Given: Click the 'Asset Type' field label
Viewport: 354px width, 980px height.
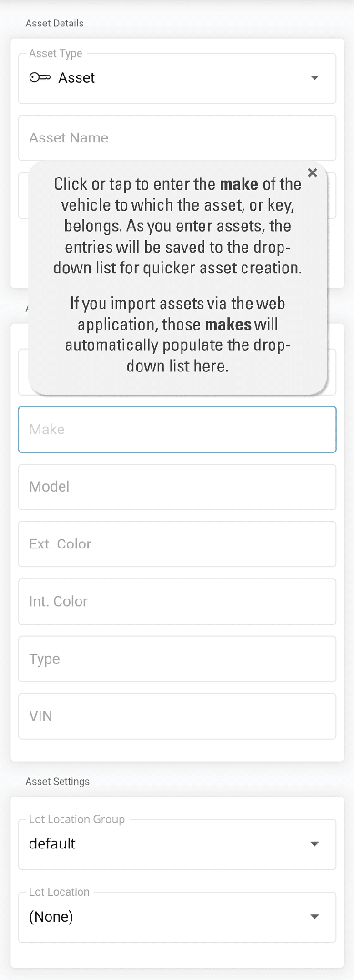Looking at the screenshot, I should click(56, 53).
